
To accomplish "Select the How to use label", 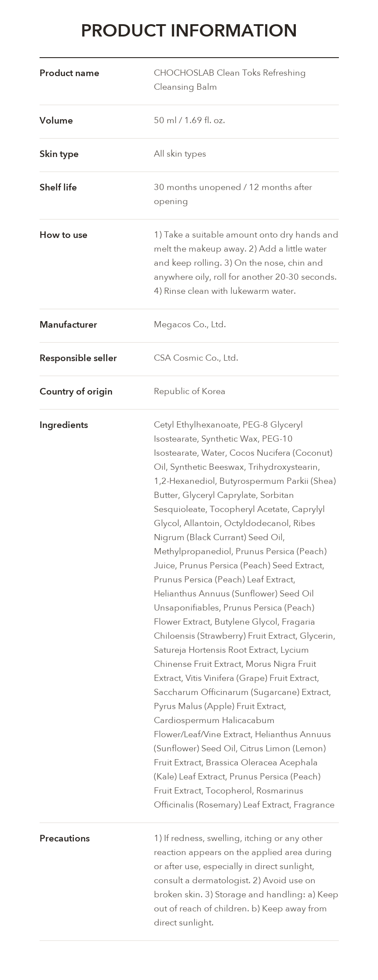I will click(63, 235).
